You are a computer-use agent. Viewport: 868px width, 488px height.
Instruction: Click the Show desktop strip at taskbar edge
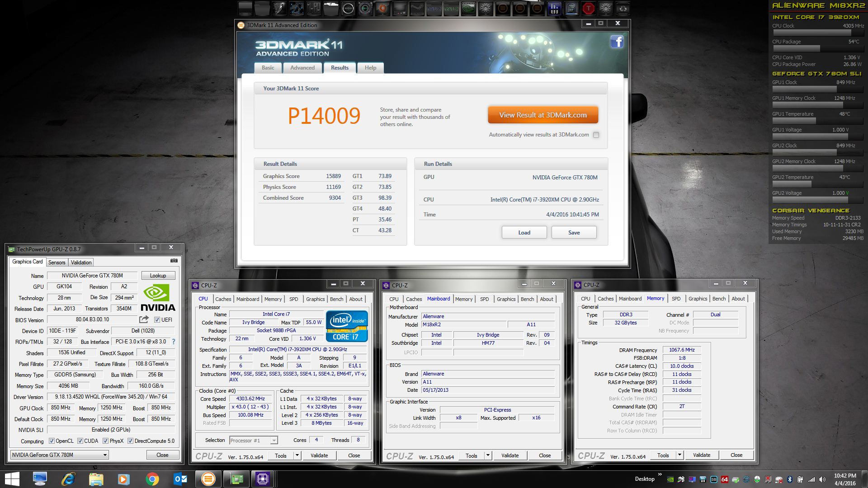[x=864, y=479]
